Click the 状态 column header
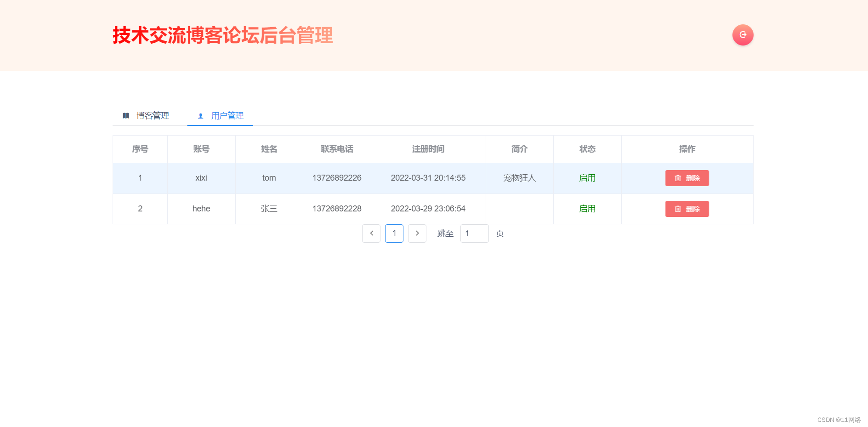The image size is (868, 427). coord(587,149)
